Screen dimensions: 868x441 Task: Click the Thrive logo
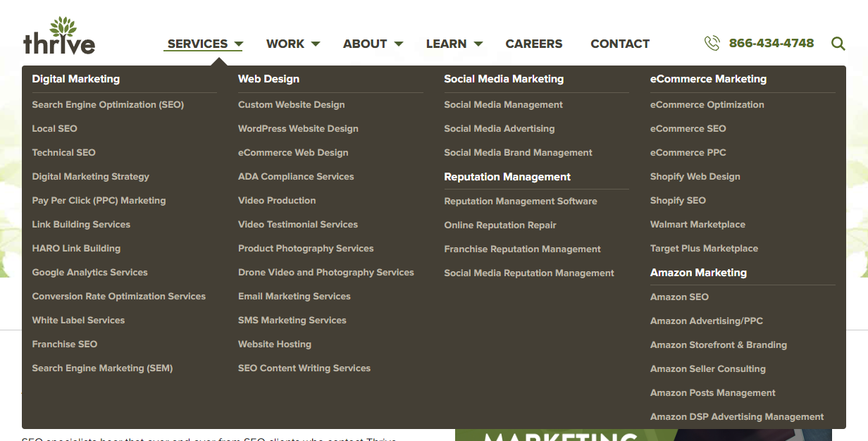point(59,36)
